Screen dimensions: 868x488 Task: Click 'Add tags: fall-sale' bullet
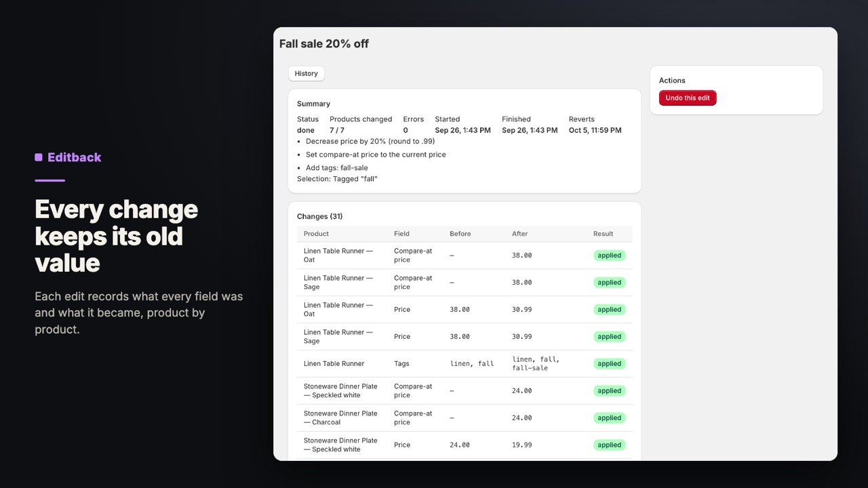[337, 168]
